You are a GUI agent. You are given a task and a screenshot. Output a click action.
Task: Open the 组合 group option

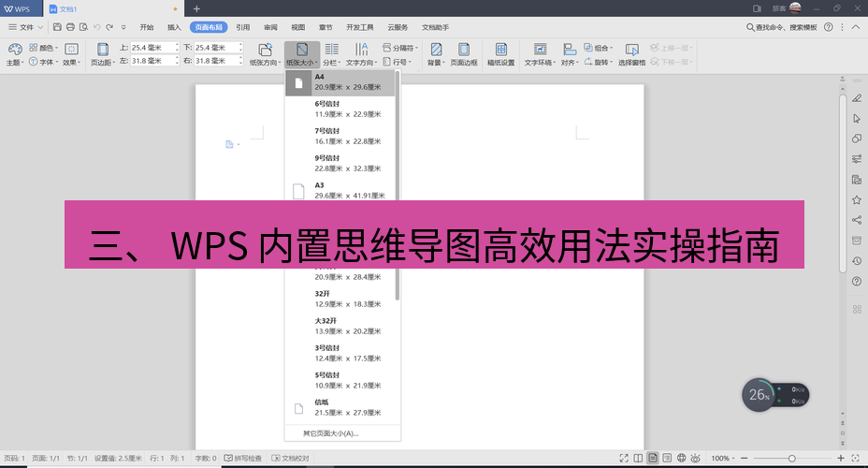(x=599, y=48)
